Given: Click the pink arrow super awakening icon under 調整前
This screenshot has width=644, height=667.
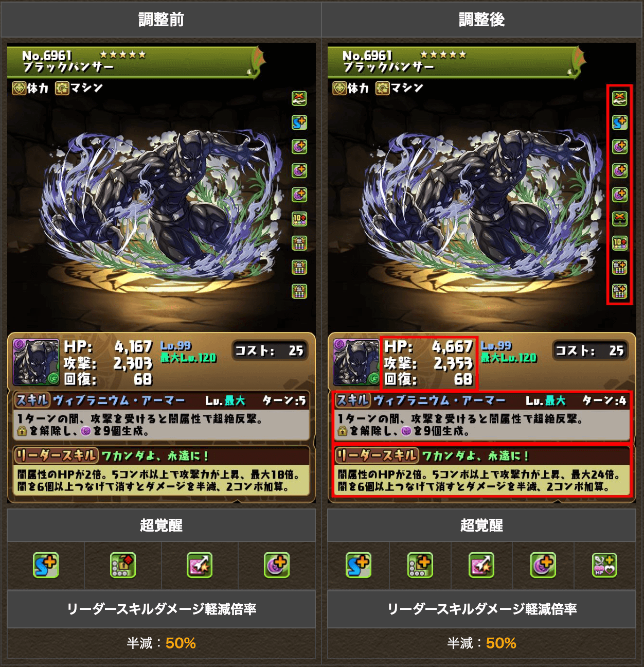Looking at the screenshot, I should (200, 566).
